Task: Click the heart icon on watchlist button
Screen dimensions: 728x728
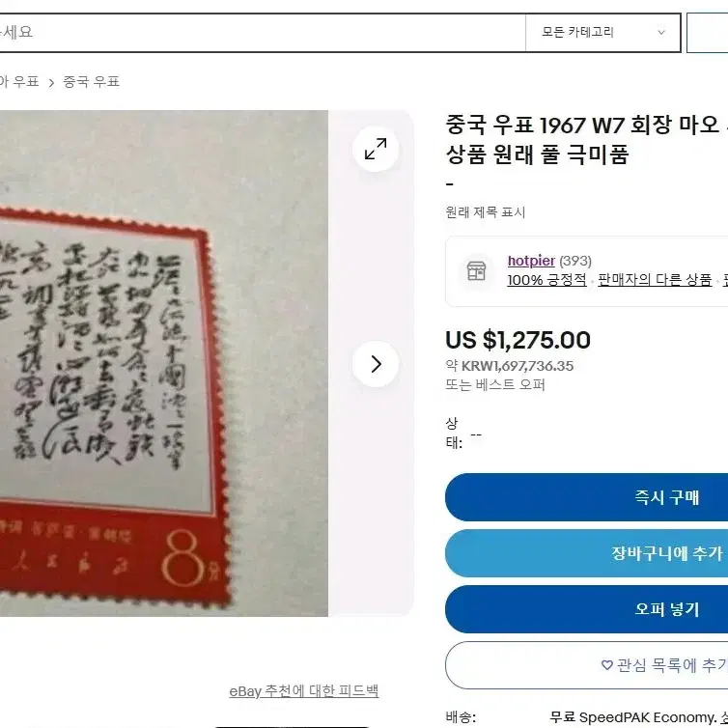Action: (x=606, y=665)
